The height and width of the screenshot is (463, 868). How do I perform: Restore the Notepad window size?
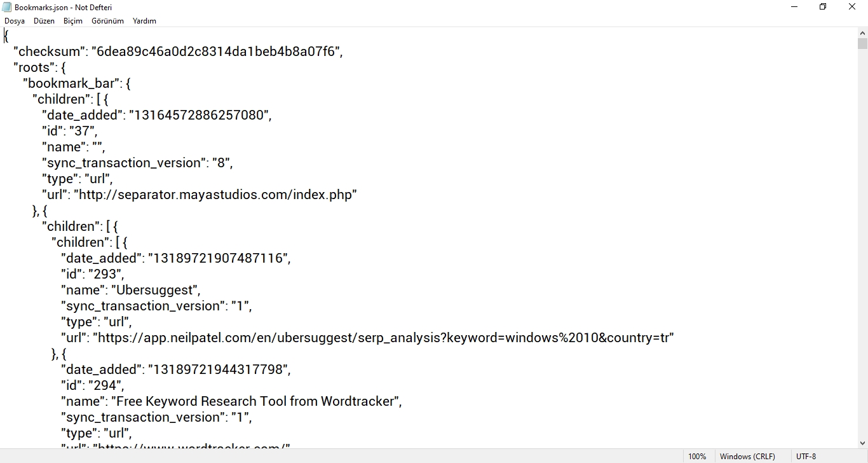(822, 7)
